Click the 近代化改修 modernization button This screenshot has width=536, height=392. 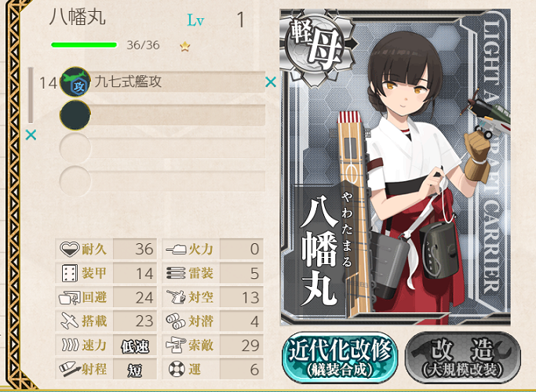tap(340, 358)
